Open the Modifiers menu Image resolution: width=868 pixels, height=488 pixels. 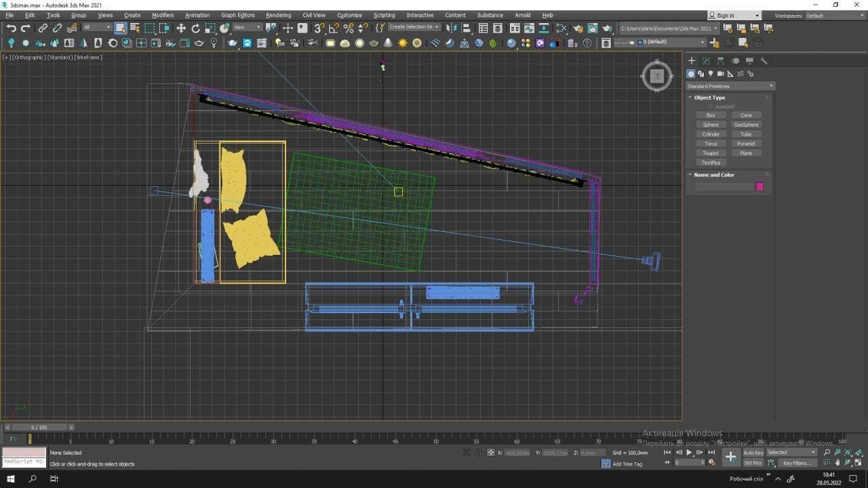[x=163, y=15]
